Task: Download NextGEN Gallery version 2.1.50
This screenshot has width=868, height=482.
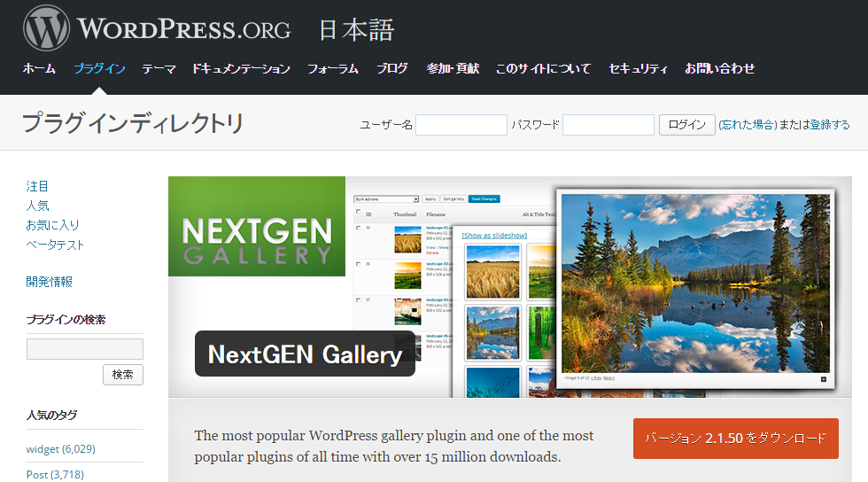Action: click(736, 439)
